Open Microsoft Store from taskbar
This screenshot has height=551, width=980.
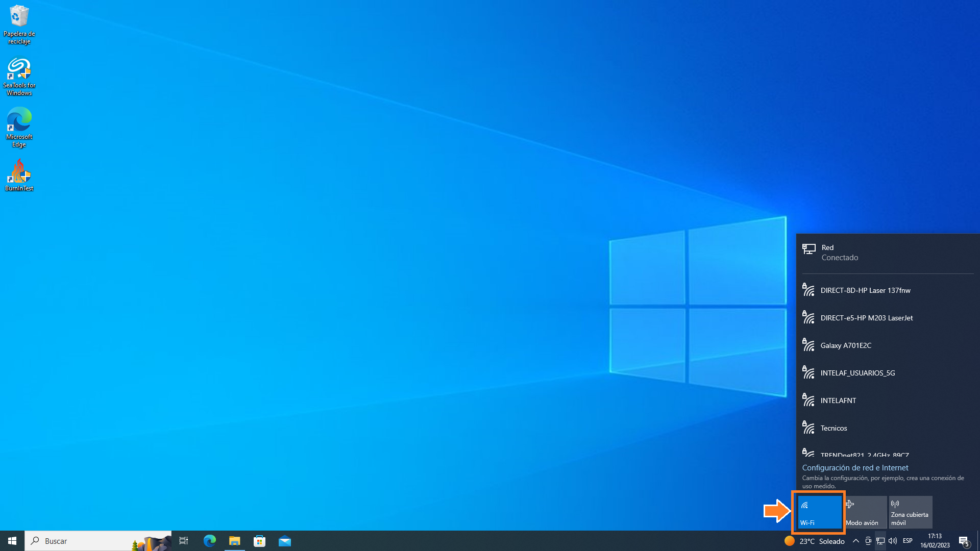click(259, 541)
